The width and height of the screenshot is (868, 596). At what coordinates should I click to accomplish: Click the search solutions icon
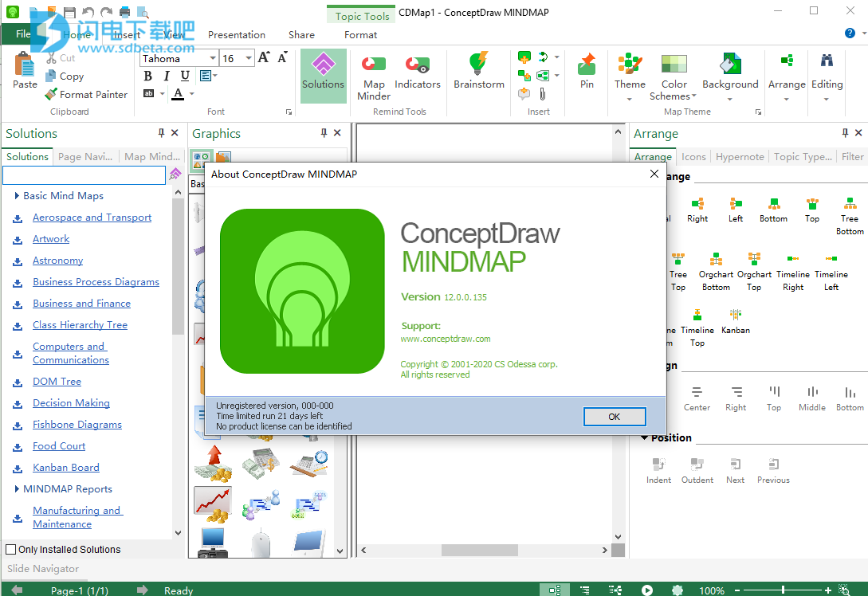point(175,174)
